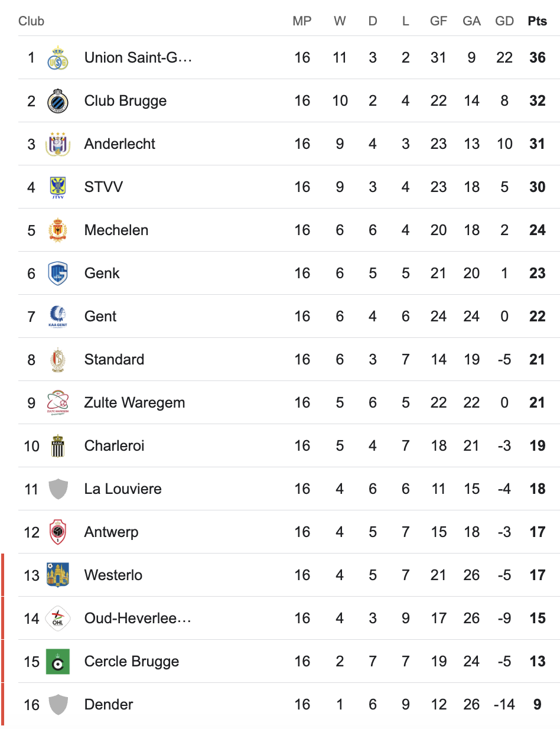The height and width of the screenshot is (729, 560).
Task: Click the Genk blue shield logo
Action: pos(58,274)
